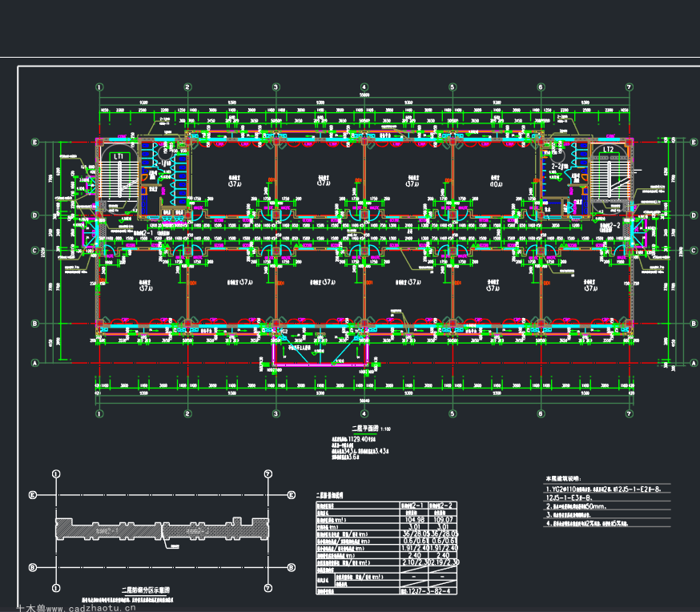Click axis bubble 6 above main plan
Viewport: 700px width, 612px height.
coord(541,87)
